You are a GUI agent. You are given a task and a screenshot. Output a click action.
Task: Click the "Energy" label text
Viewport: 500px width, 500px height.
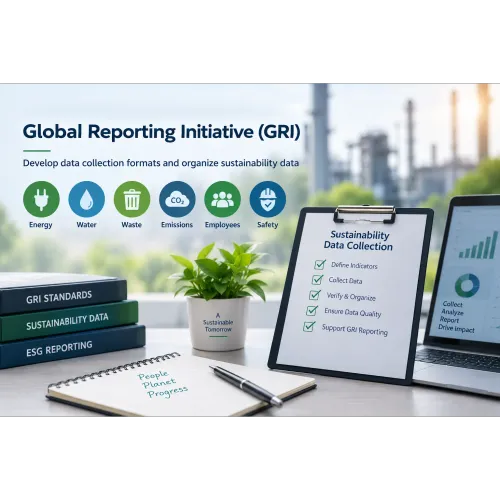pyautogui.click(x=41, y=225)
